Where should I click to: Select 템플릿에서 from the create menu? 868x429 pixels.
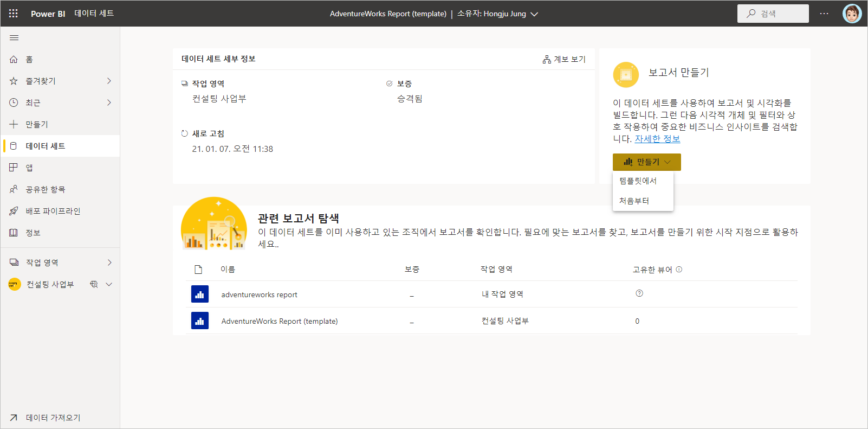tap(643, 181)
